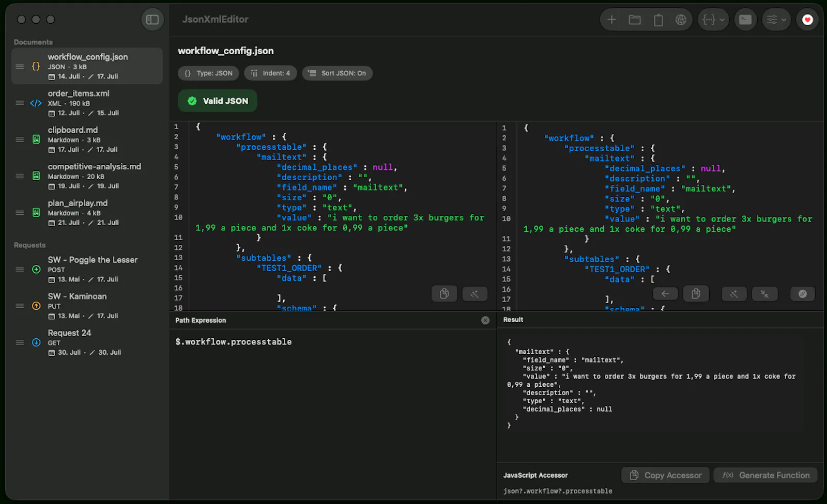Open the Type: JSON selector
This screenshot has height=504, width=827.
click(209, 73)
